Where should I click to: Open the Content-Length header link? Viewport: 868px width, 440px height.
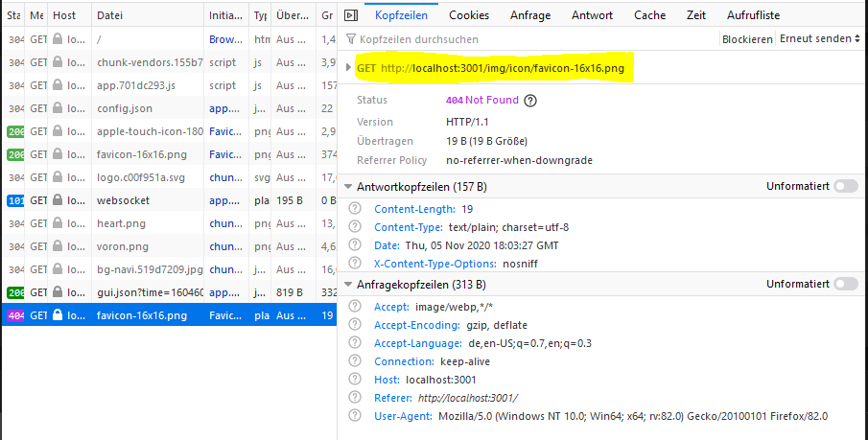pyautogui.click(x=414, y=209)
